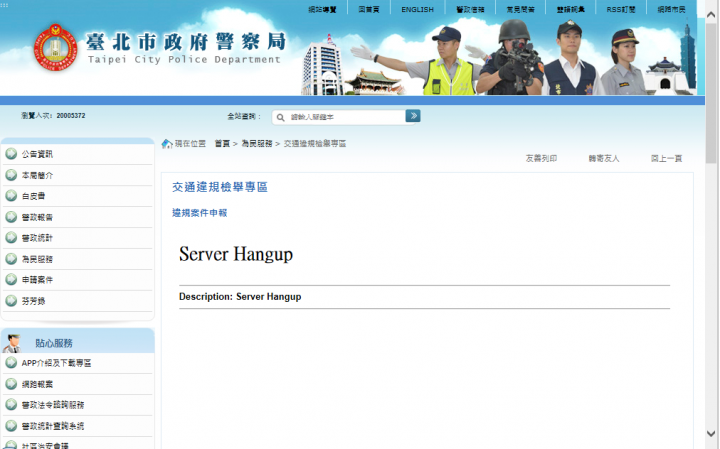Click the police officer avatar beside 貼心服務

coord(12,343)
